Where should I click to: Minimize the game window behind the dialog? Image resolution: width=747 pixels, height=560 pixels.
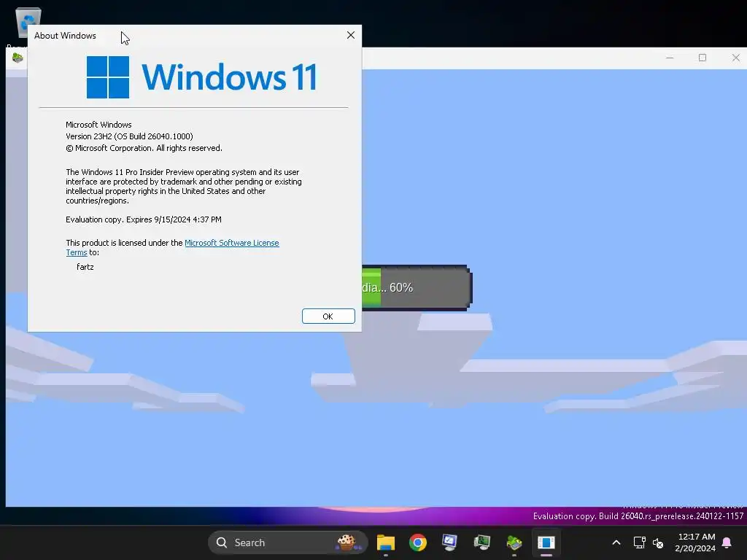[670, 58]
